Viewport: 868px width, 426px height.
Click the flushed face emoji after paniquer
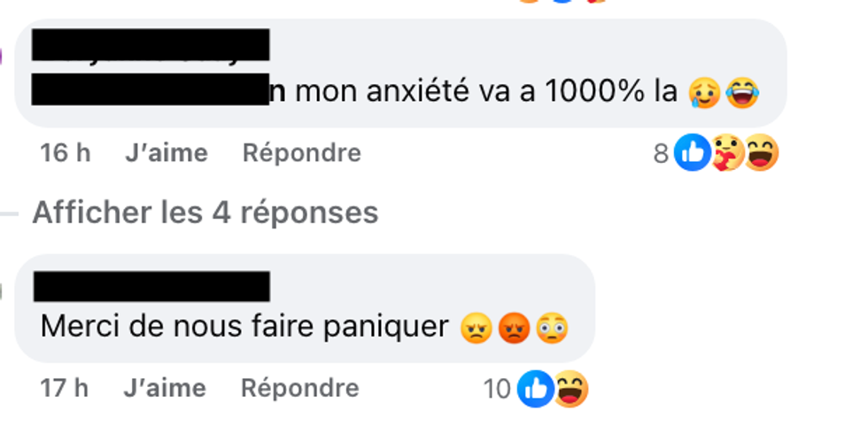pyautogui.click(x=552, y=328)
